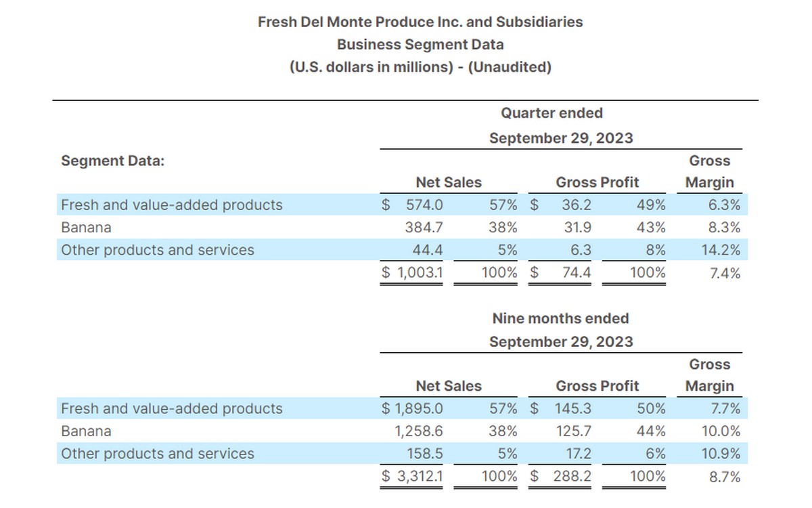This screenshot has width=812, height=508.
Task: Click the Nine months ended header
Action: (560, 318)
